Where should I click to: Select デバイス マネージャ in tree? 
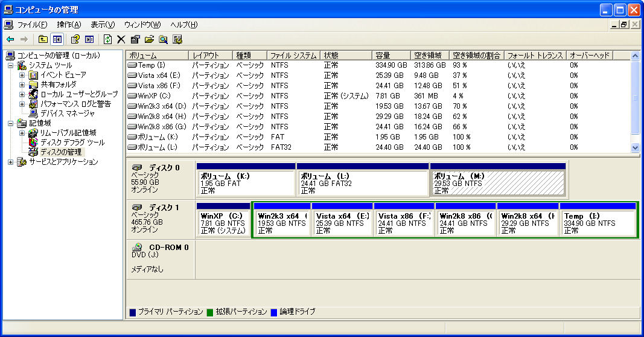pyautogui.click(x=68, y=114)
